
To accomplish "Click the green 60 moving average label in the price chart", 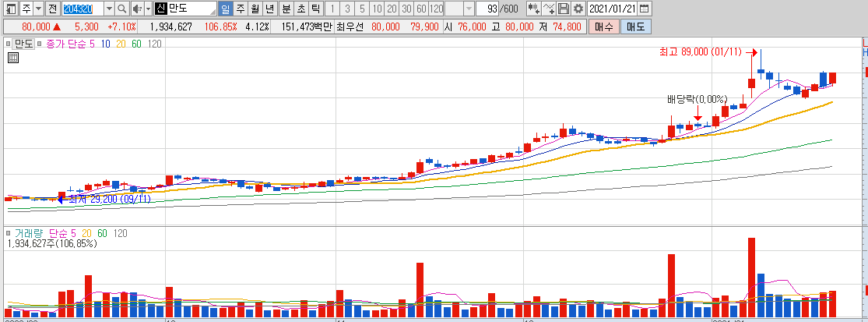I will point(136,44).
